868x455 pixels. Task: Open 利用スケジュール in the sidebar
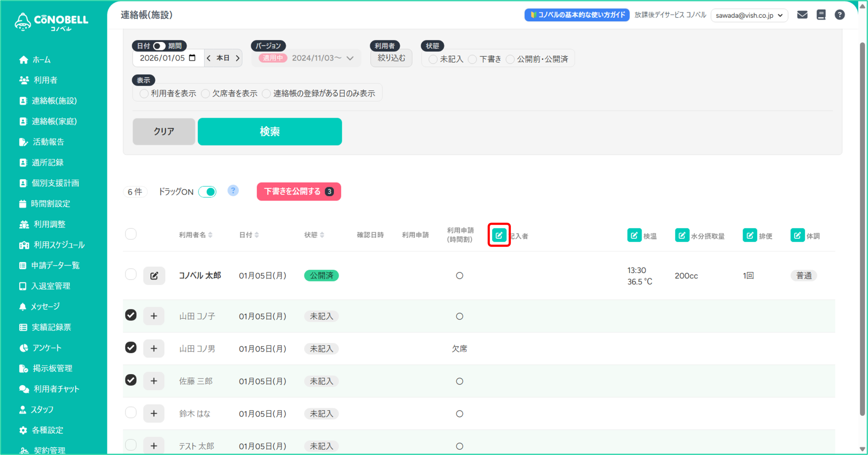59,245
